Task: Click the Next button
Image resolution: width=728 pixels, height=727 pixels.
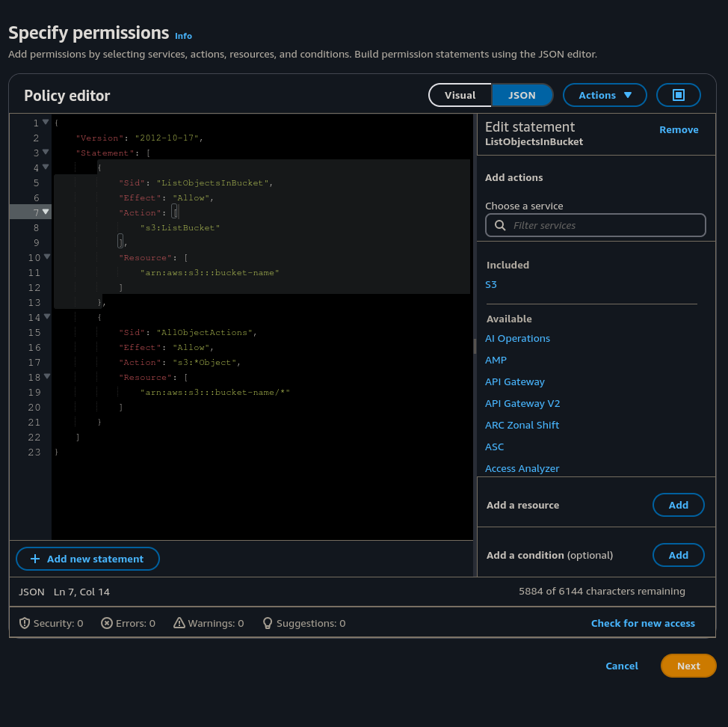Action: point(688,666)
